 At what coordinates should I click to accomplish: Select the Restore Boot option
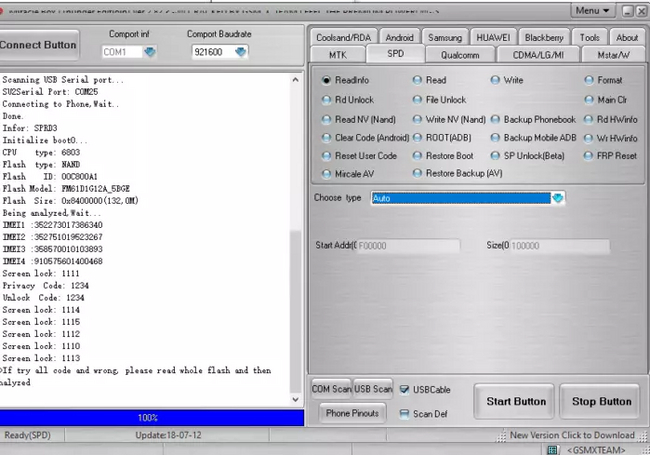(417, 156)
